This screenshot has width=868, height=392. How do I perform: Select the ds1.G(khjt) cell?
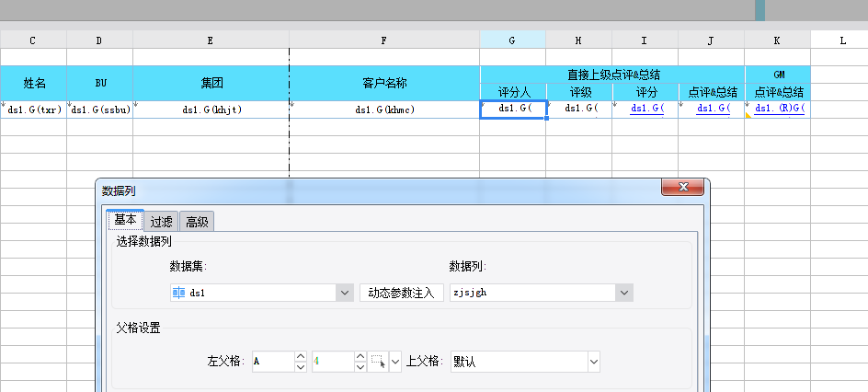(211, 110)
